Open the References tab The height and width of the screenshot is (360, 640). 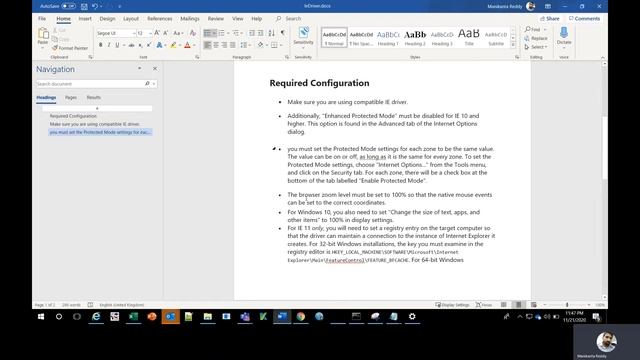pos(160,19)
